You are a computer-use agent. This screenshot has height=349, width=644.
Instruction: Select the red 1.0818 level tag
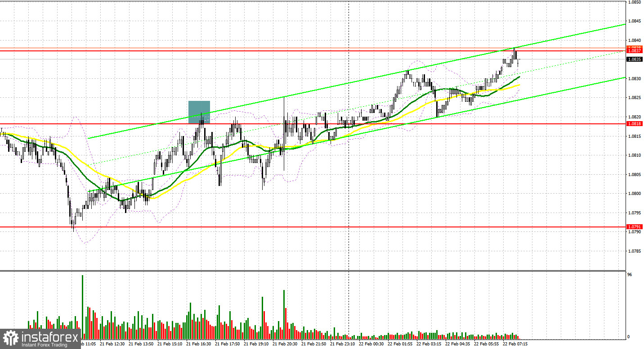[634, 124]
